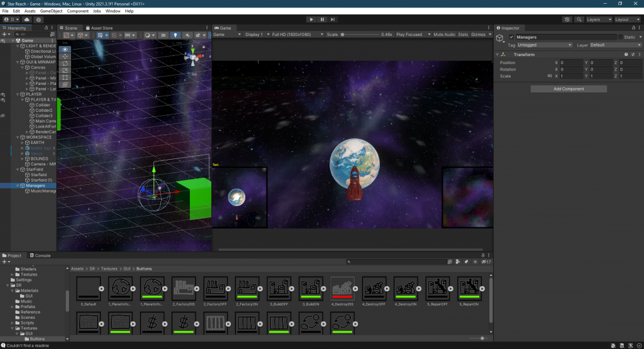Open the File menu
The image size is (644, 349).
pyautogui.click(x=5, y=11)
